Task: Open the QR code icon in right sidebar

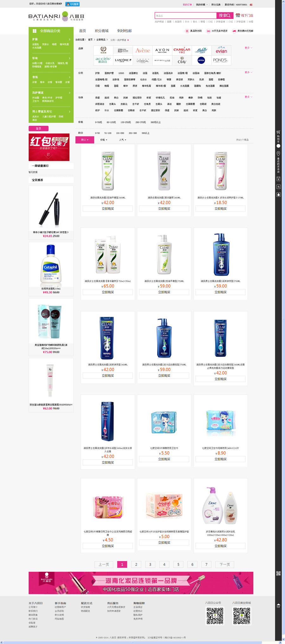Action: tap(278, 573)
